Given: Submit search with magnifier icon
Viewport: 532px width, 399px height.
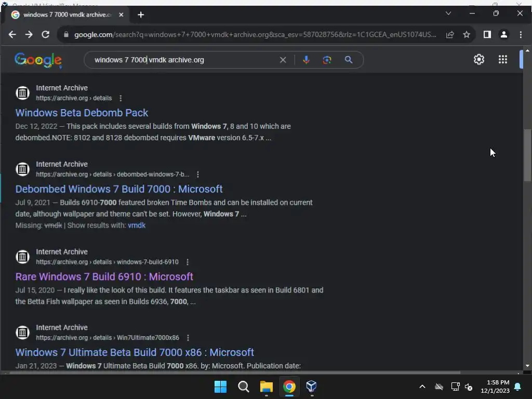Looking at the screenshot, I should coord(349,60).
